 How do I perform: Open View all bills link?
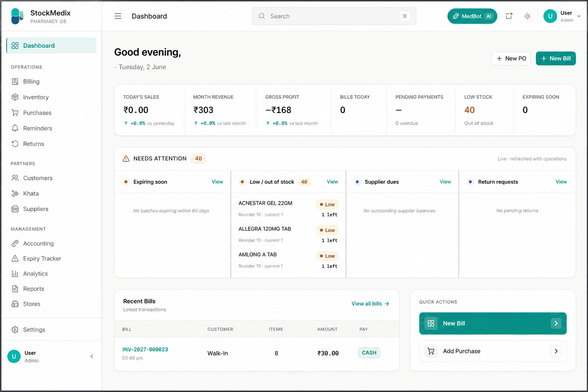371,304
